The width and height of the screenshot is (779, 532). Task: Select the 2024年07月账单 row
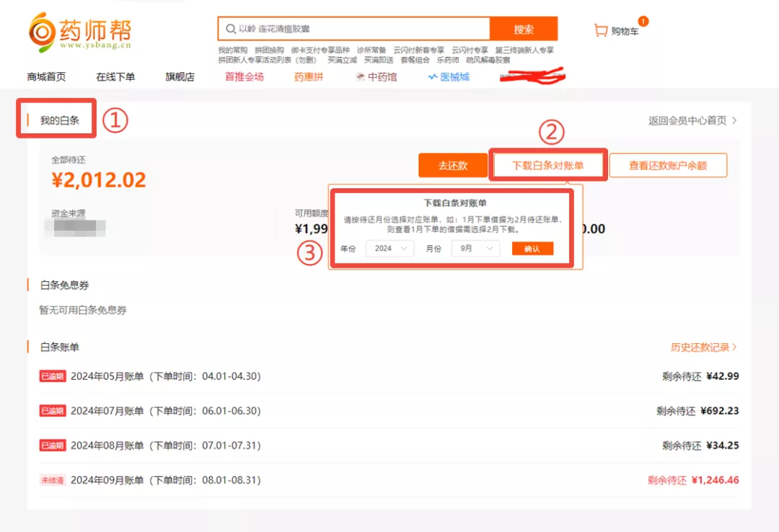389,411
